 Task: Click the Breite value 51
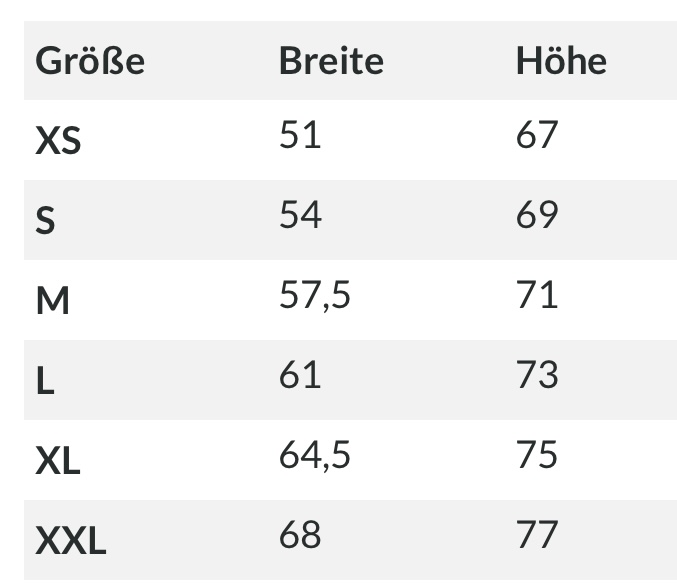(300, 136)
